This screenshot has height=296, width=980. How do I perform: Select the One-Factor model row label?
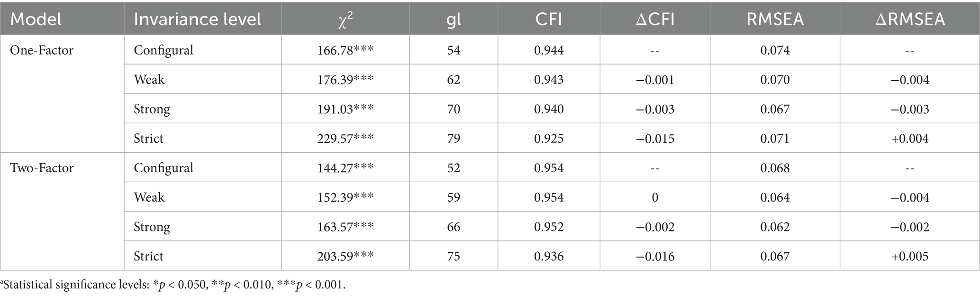click(x=42, y=50)
